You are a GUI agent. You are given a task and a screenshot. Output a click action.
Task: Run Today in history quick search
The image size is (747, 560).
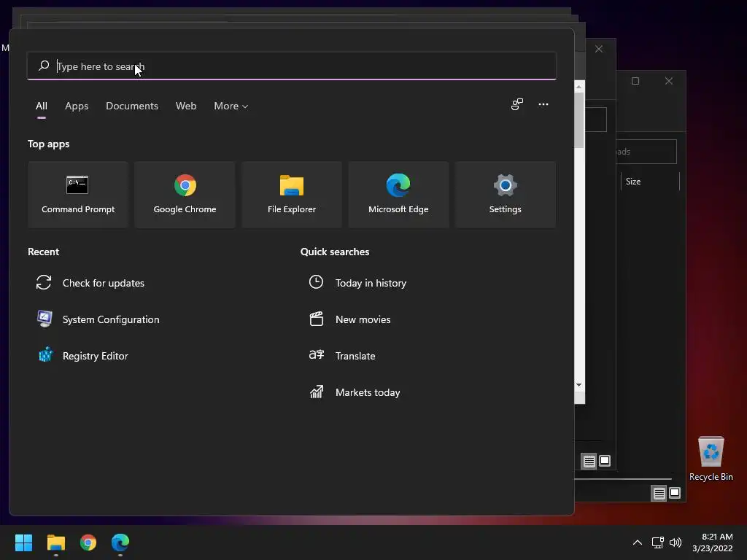357,283
